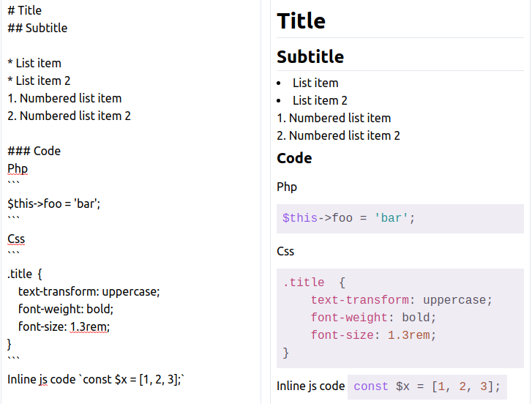The height and width of the screenshot is (404, 532).
Task: Click the rendered 'Title' heading in the preview
Action: (301, 20)
